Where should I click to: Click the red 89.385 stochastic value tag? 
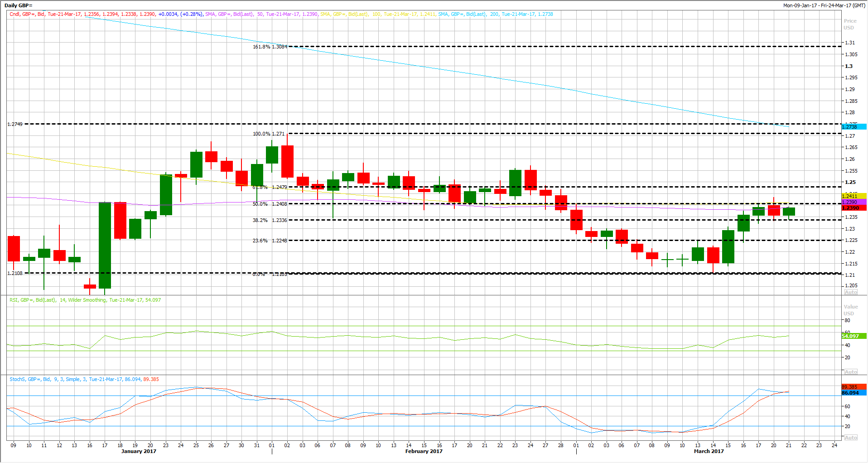(854, 387)
